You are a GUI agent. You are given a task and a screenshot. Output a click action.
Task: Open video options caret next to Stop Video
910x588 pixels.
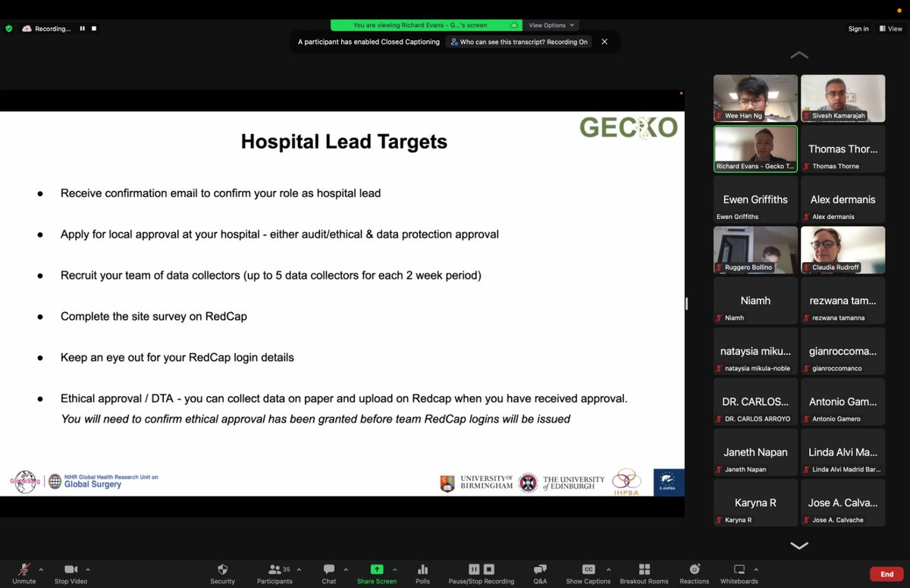pos(88,569)
